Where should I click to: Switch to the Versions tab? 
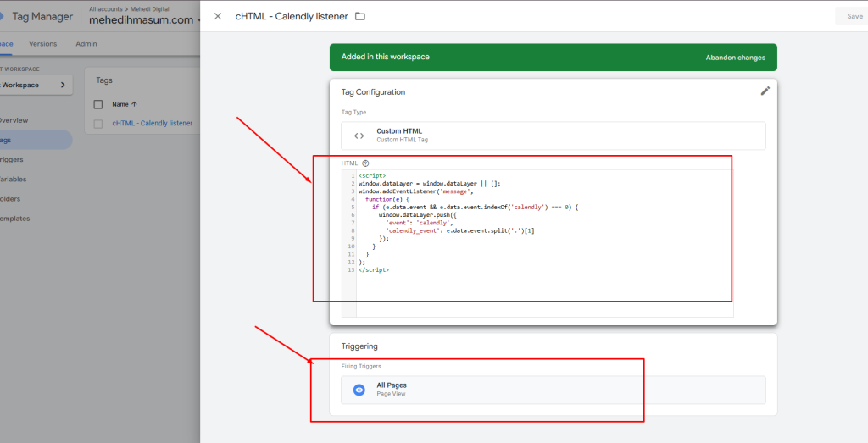(x=42, y=44)
